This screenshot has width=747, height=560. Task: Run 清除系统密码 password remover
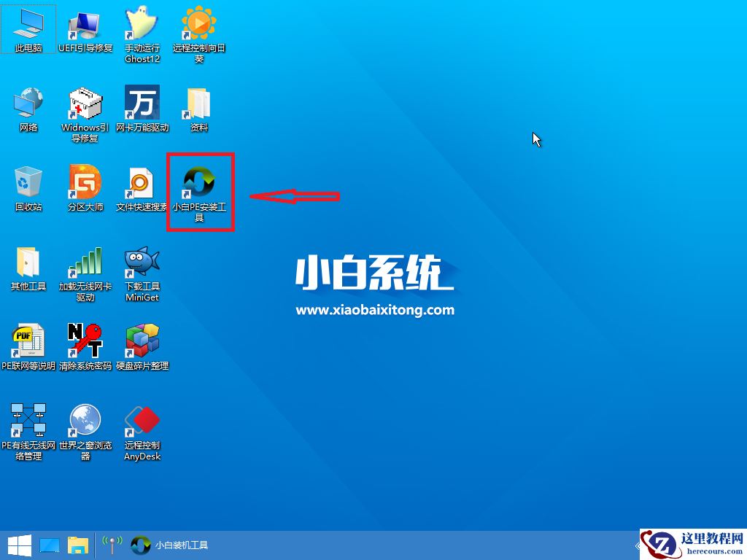(85, 343)
